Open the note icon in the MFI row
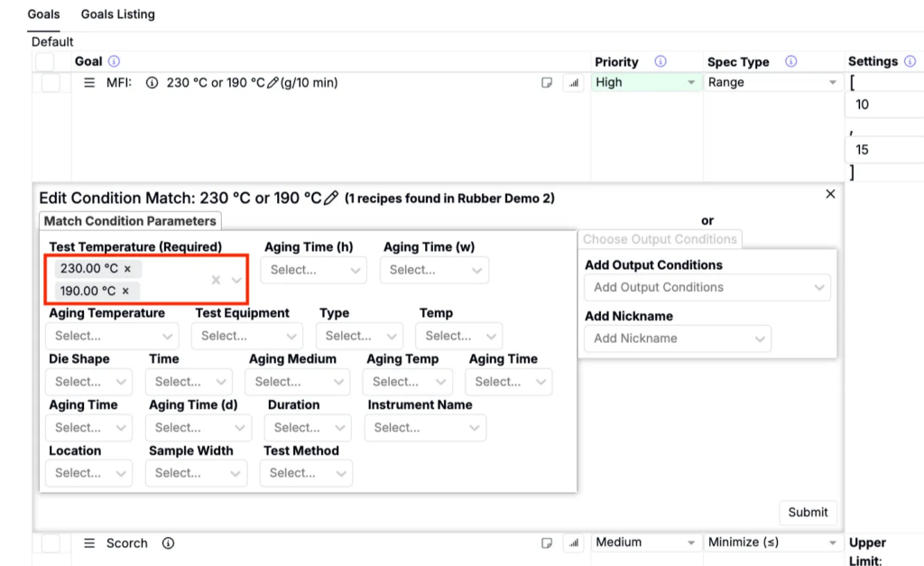 [x=547, y=83]
